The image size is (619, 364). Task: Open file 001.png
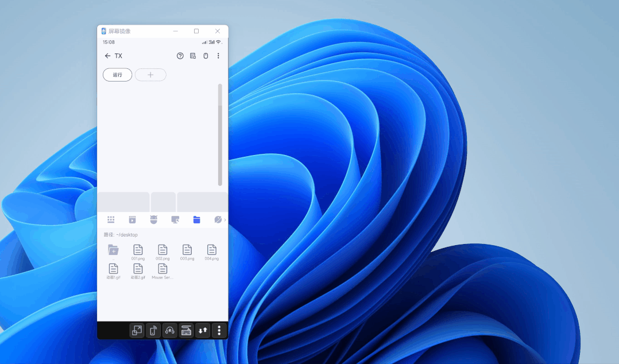click(x=138, y=252)
